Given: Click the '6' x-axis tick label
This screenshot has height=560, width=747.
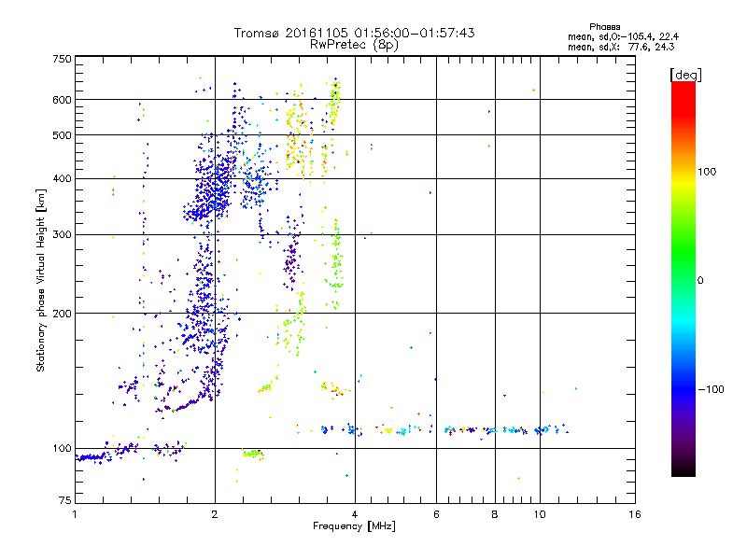Looking at the screenshot, I should click(436, 514).
